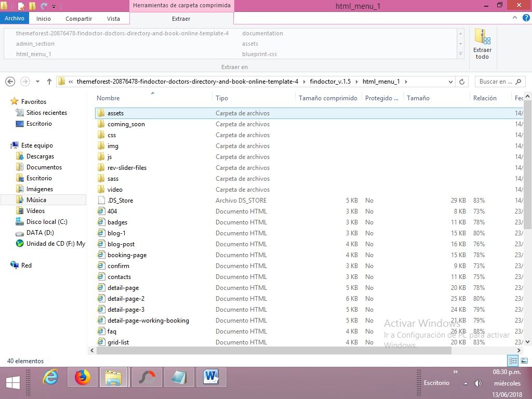The height and width of the screenshot is (399, 532).
Task: Sort by Tamaño comprimido column header
Action: coord(328,98)
